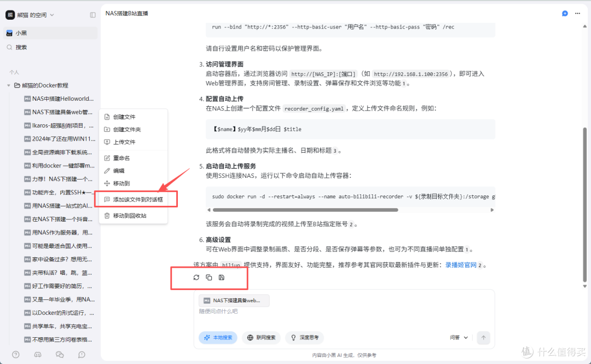The image size is (591, 364).
Task: Choose 移动到回收站 from context menu
Action: [134, 216]
